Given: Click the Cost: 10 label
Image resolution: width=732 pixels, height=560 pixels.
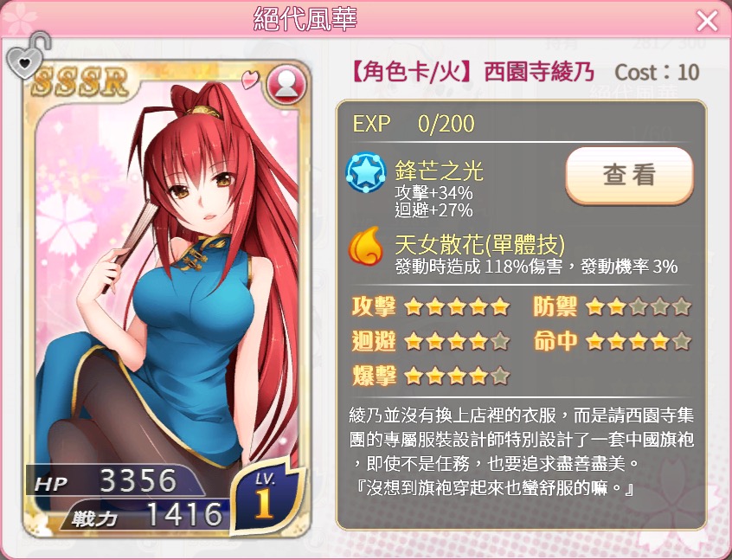Looking at the screenshot, I should point(657,73).
